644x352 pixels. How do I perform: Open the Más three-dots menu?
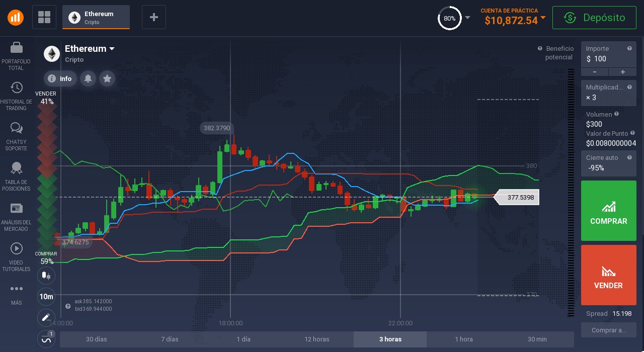[x=16, y=289]
